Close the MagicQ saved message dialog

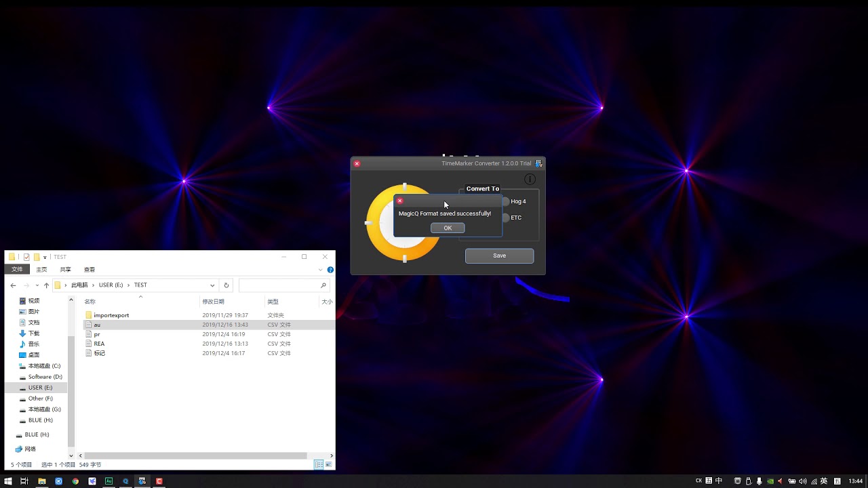[x=400, y=201]
